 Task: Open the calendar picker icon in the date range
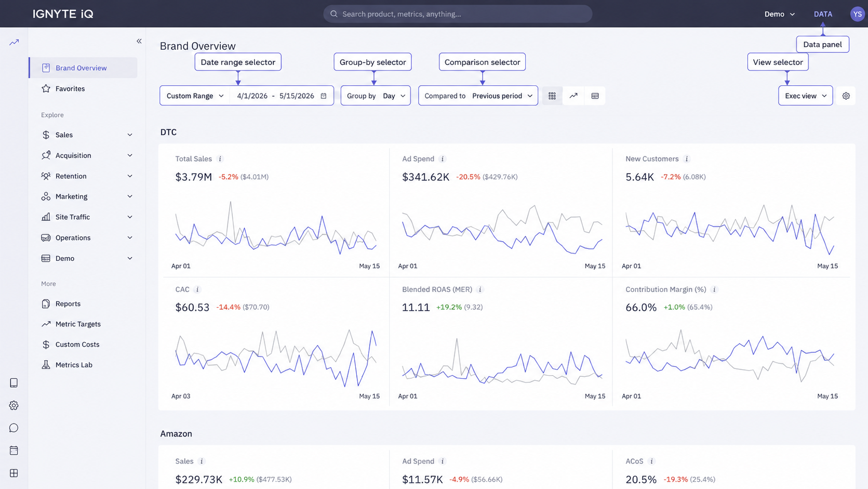pyautogui.click(x=324, y=96)
